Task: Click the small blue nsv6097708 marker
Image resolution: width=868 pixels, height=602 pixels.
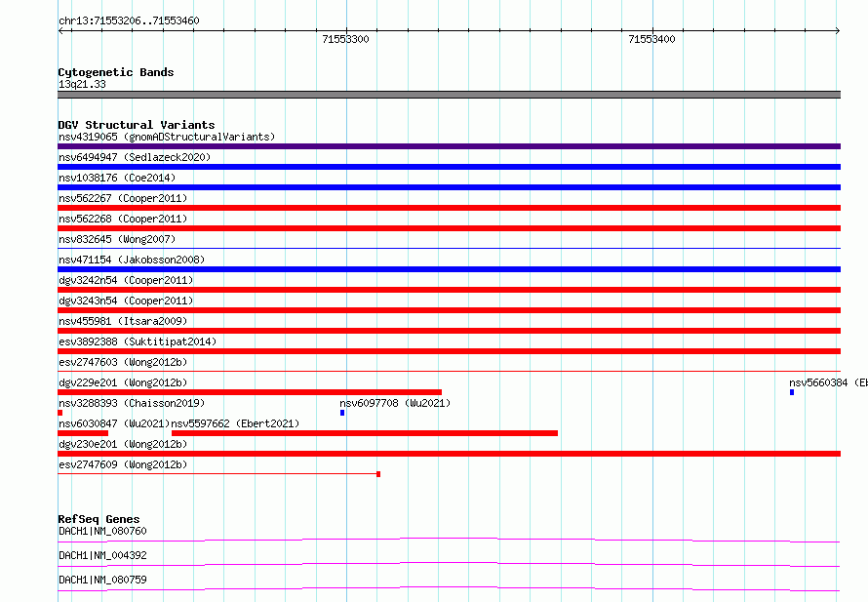Action: 342,413
